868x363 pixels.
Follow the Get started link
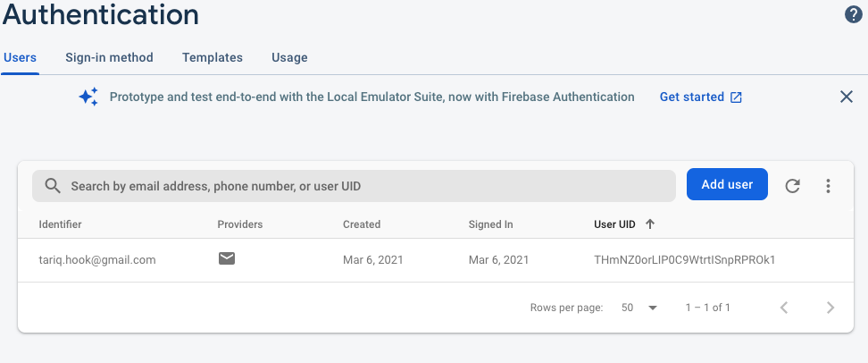(691, 97)
